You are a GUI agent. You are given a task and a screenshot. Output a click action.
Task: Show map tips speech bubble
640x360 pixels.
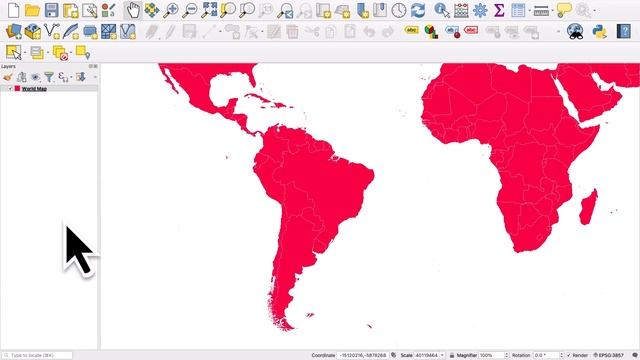click(564, 11)
